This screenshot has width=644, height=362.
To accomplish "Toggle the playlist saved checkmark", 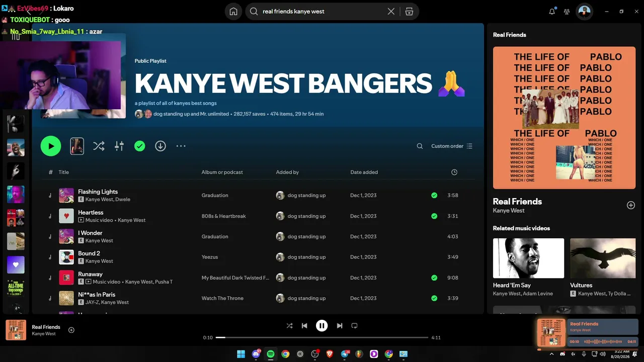I will (x=140, y=146).
